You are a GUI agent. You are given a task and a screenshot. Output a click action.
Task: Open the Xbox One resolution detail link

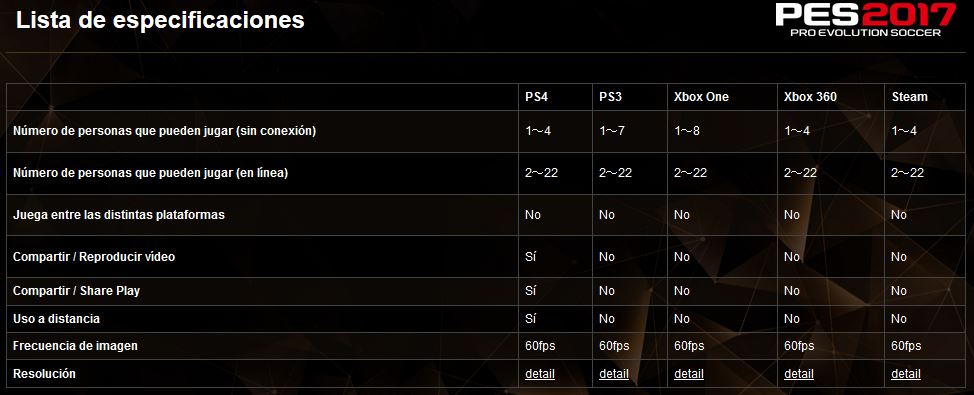click(689, 374)
